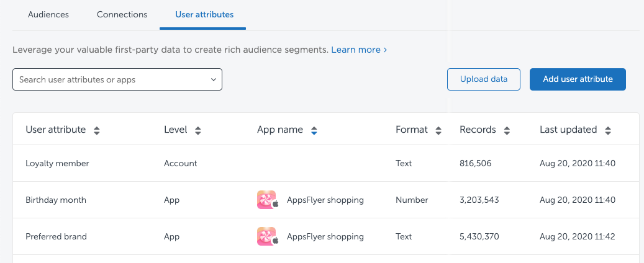The height and width of the screenshot is (263, 644).
Task: Expand the search attributes dropdown chevron
Action: pyautogui.click(x=213, y=80)
